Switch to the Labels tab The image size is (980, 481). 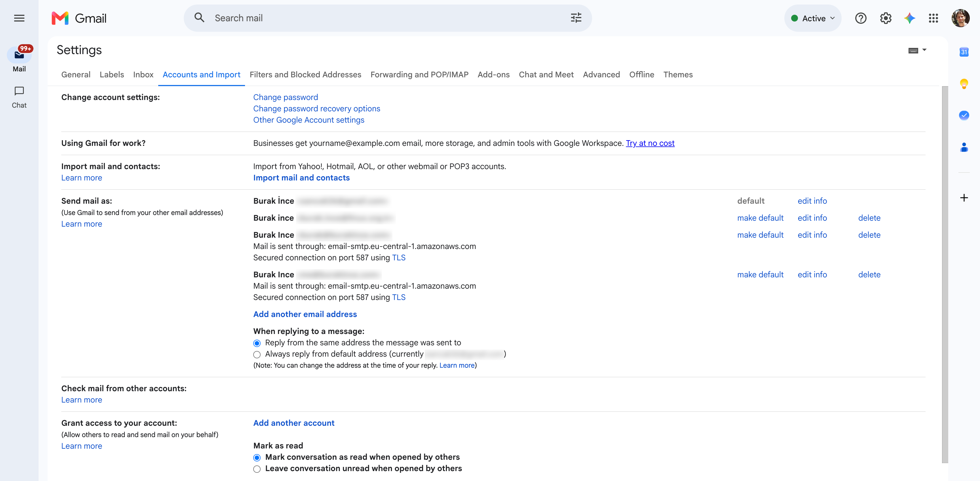click(111, 75)
